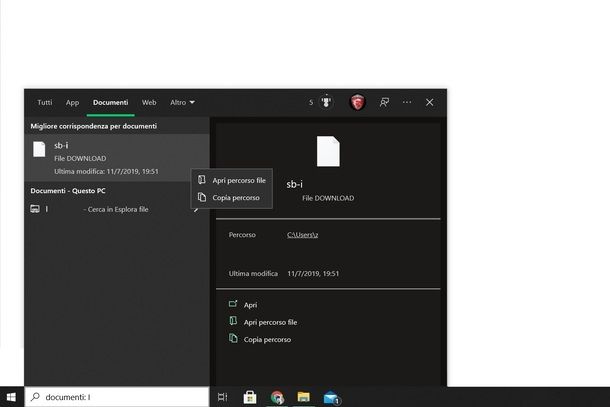Screen dimensions: 610x407
Task: Click the taskbar search input field
Action: pos(117,397)
